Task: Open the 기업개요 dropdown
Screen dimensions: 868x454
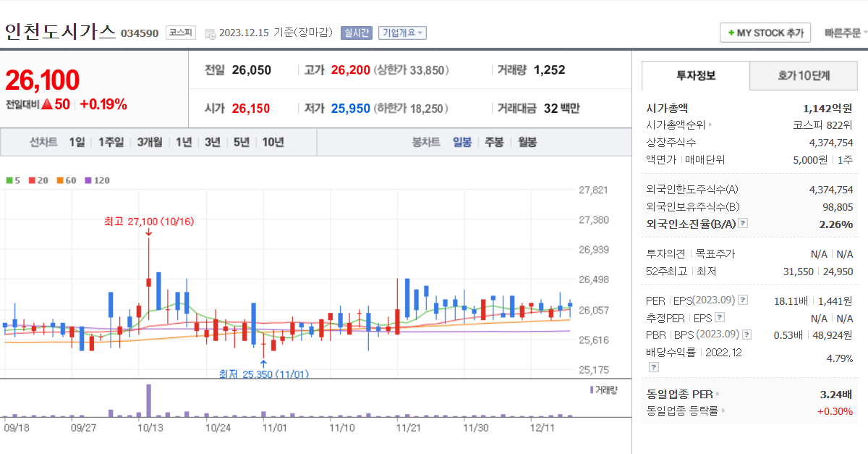Action: [x=403, y=33]
